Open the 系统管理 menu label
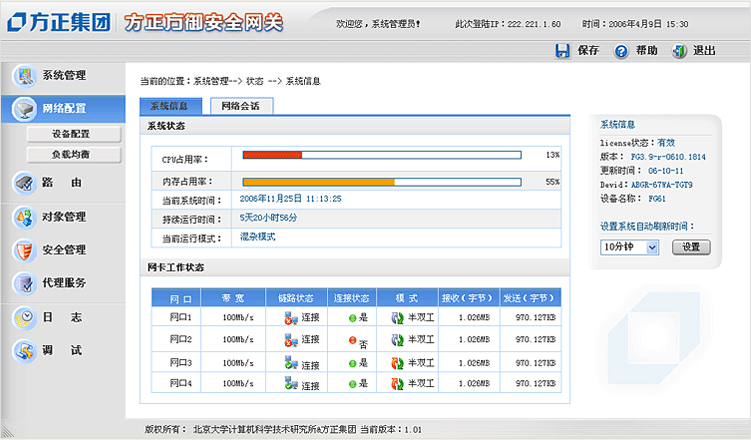Screen dimensions: 751x440 pyautogui.click(x=64, y=76)
